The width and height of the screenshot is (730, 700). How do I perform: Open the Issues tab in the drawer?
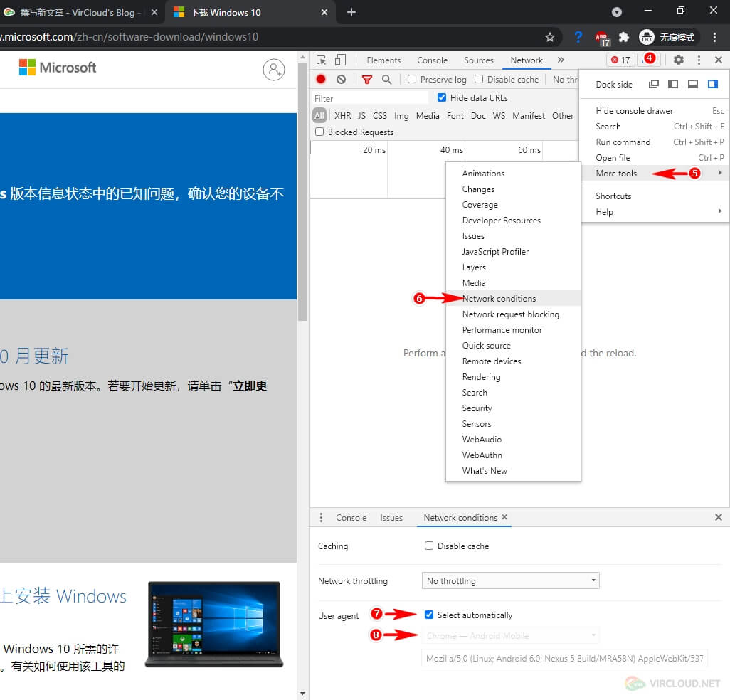[391, 518]
